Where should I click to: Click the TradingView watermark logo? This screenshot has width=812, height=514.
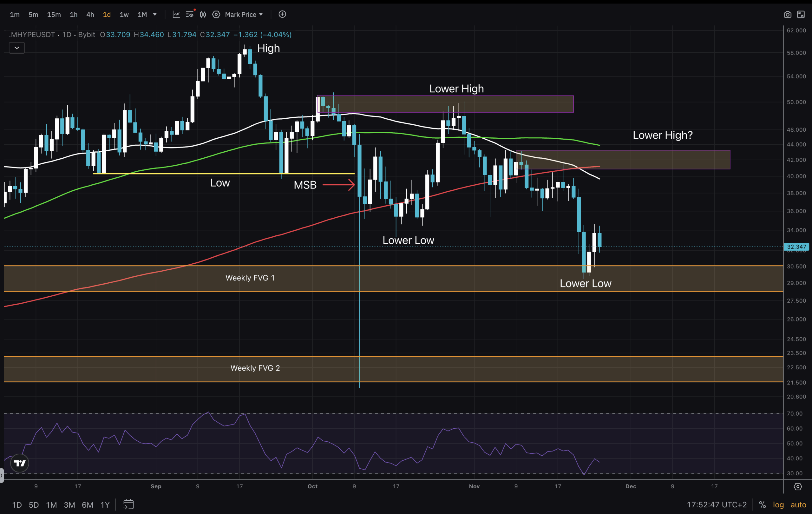tap(19, 463)
